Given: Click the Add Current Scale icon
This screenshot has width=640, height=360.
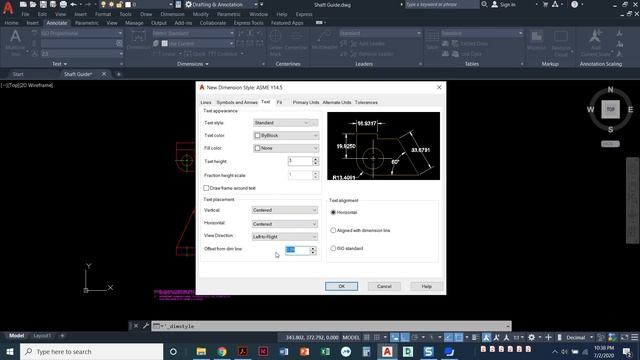Looking at the screenshot, I should click(x=595, y=37).
